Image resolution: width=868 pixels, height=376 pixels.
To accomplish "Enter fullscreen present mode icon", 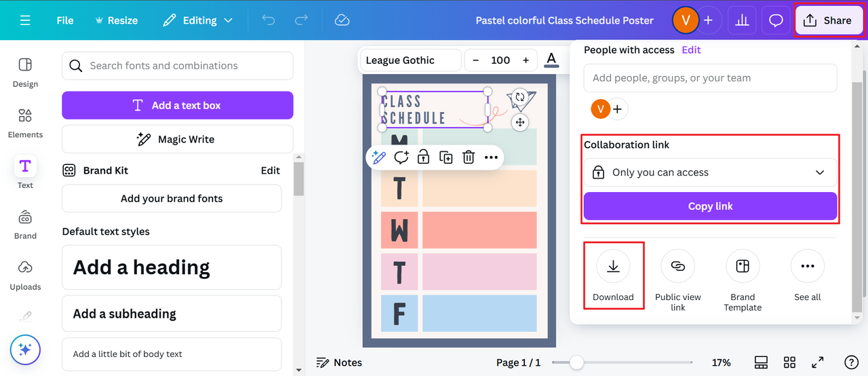I will pyautogui.click(x=818, y=362).
